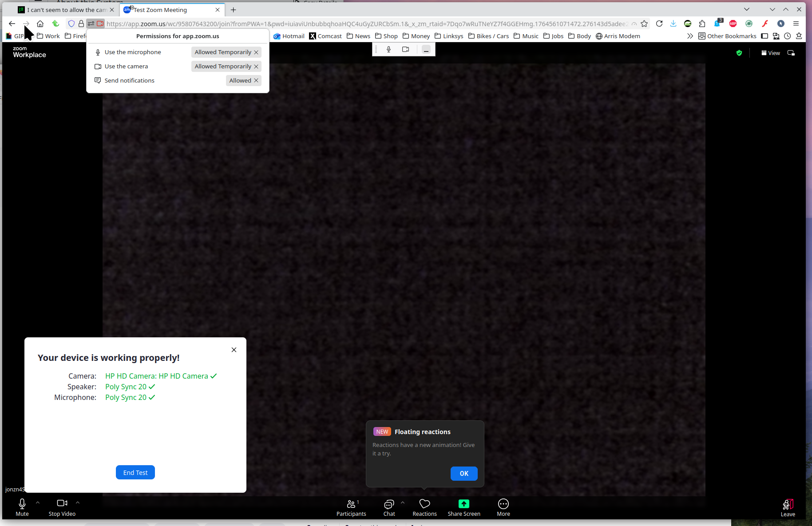
Task: Toggle the sidebar icon in bookmarks bar
Action: (764, 36)
